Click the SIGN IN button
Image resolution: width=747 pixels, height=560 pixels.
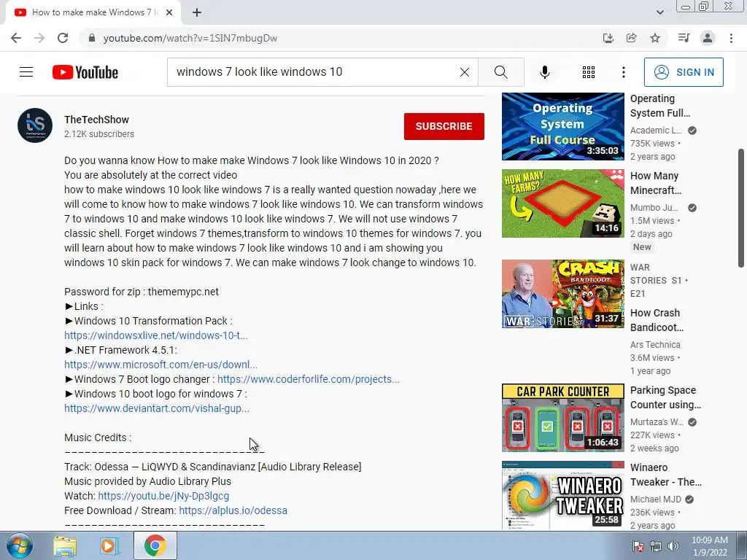pyautogui.click(x=684, y=72)
